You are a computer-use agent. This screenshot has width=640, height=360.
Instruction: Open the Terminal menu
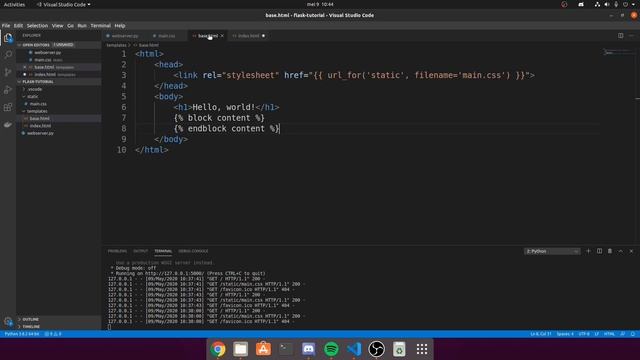(x=100, y=25)
